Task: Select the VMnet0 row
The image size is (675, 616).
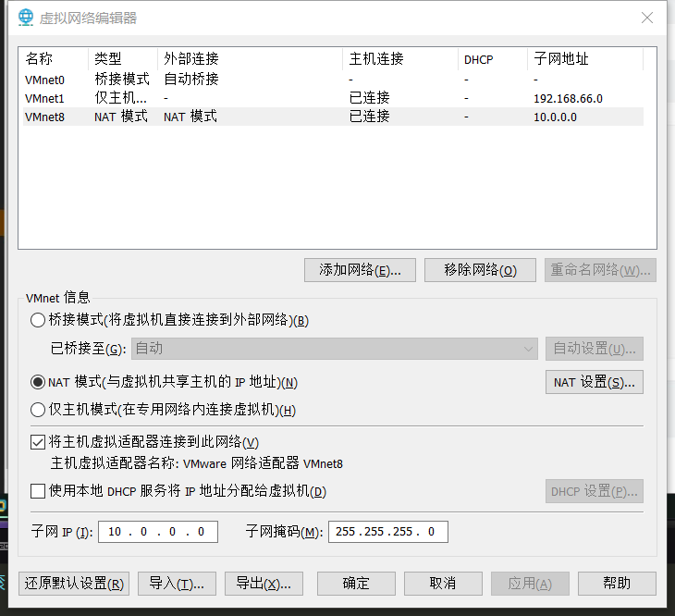Action: (x=333, y=80)
